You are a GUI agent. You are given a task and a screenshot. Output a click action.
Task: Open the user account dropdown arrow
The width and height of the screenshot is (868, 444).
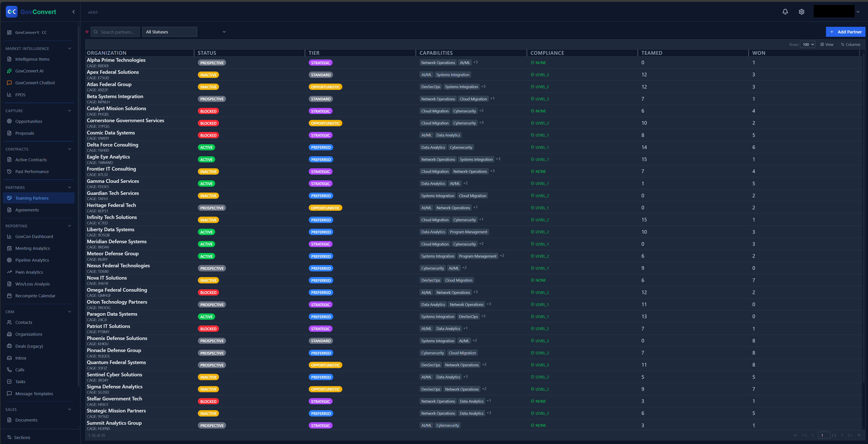858,12
